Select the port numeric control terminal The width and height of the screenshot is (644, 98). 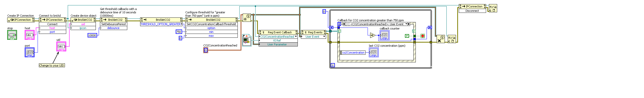tap(30, 52)
